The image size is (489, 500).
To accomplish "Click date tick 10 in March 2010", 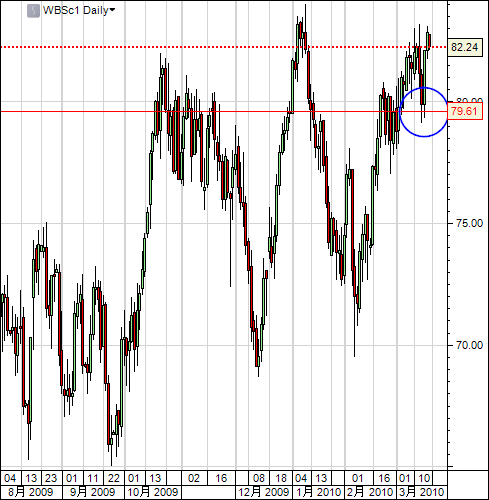I will coord(424,478).
